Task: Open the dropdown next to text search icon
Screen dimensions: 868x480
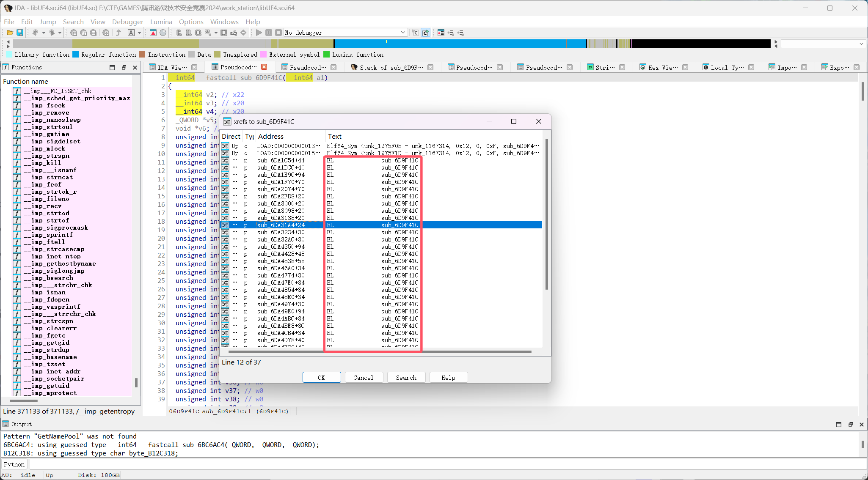Action: (139, 33)
